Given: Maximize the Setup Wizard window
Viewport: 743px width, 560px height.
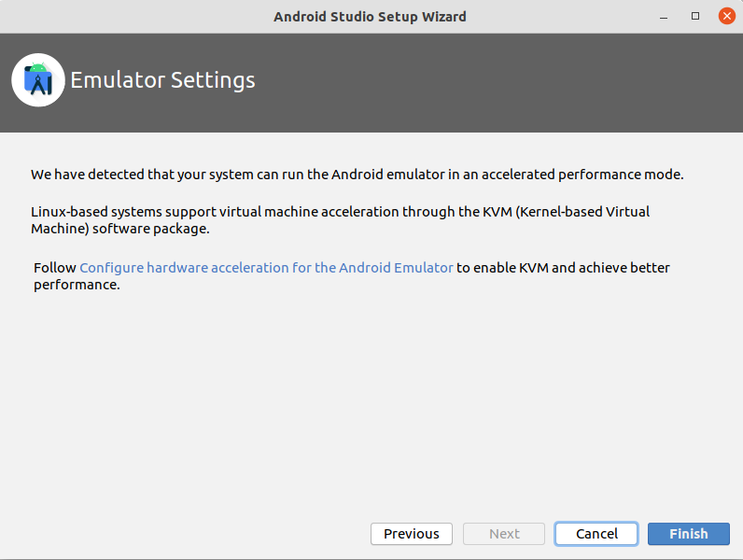Looking at the screenshot, I should 695,16.
